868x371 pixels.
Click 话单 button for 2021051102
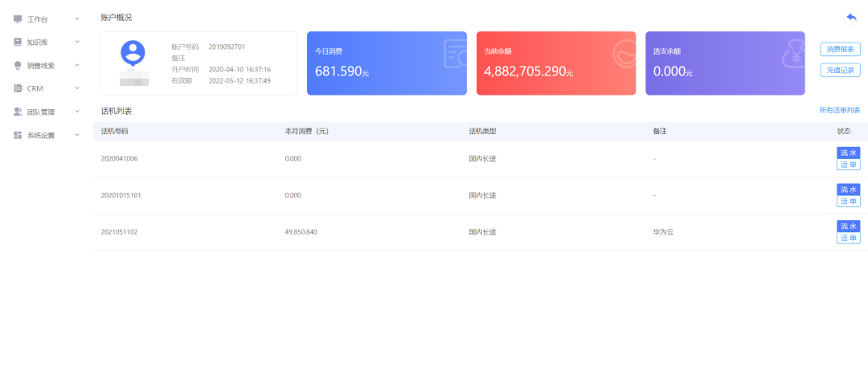848,238
